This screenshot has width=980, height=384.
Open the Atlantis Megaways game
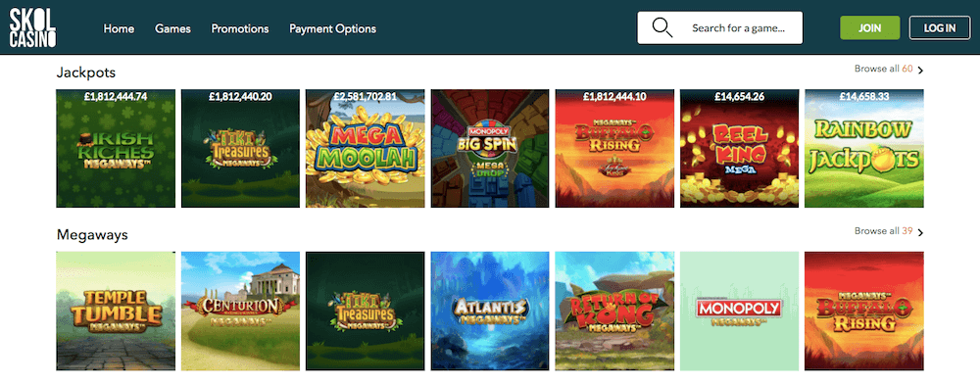coord(490,311)
